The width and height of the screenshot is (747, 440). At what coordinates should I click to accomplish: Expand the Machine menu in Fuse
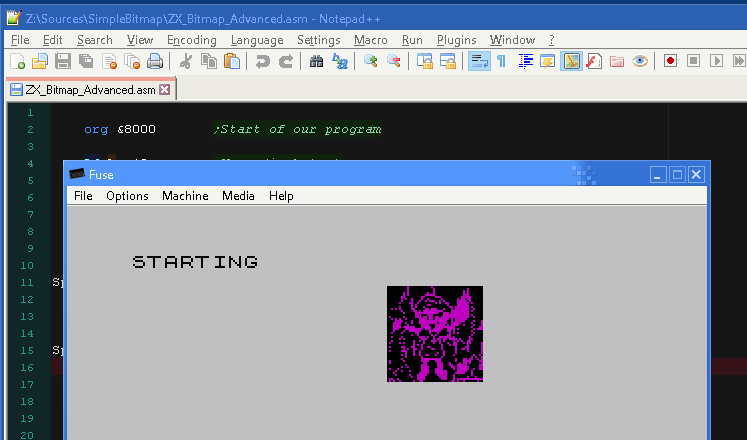click(185, 196)
